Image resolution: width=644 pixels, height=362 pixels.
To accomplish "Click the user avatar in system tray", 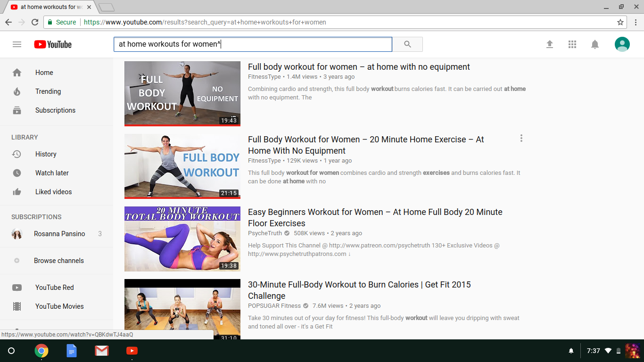I will (632, 351).
